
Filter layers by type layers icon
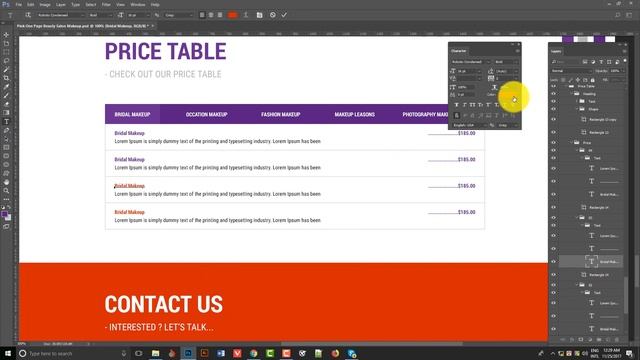pos(601,62)
